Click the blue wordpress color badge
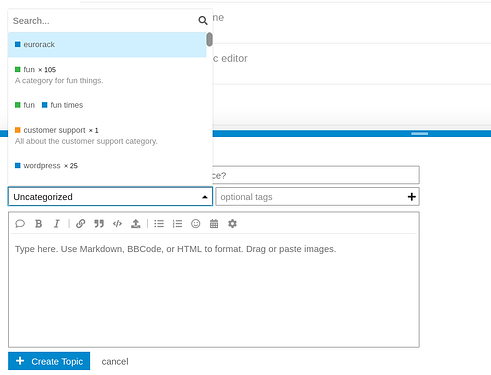 pyautogui.click(x=18, y=165)
